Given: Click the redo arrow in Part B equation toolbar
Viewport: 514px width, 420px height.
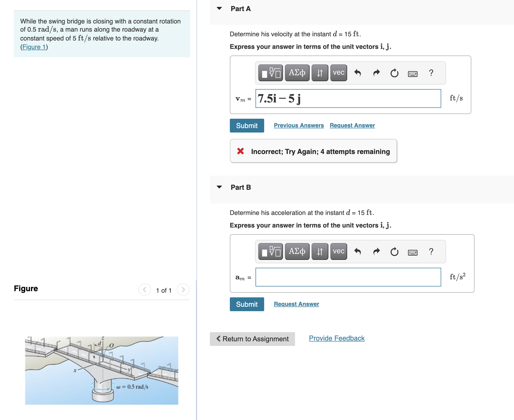Looking at the screenshot, I should 376,251.
